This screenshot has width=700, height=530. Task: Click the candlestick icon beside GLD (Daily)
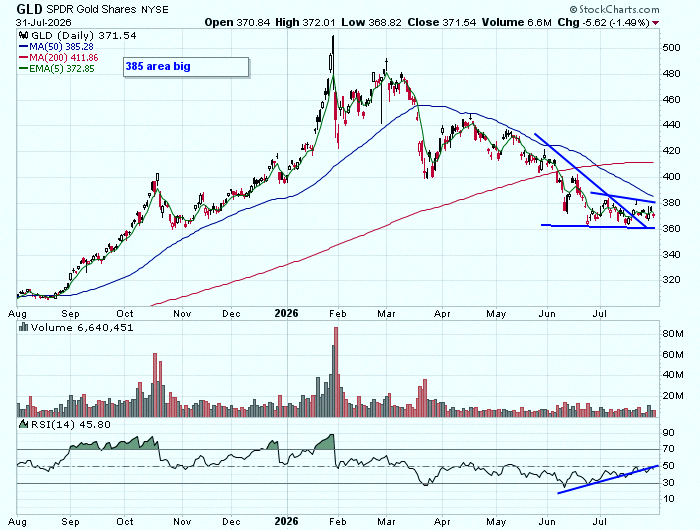pos(23,36)
